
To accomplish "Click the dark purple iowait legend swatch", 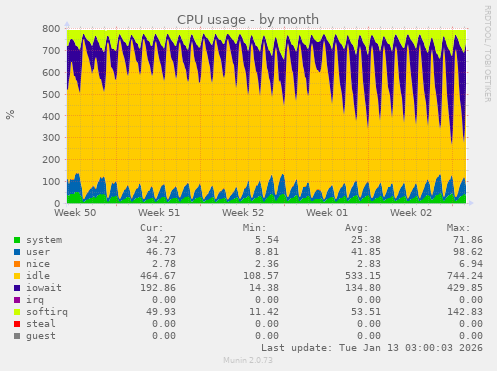I will (17, 288).
